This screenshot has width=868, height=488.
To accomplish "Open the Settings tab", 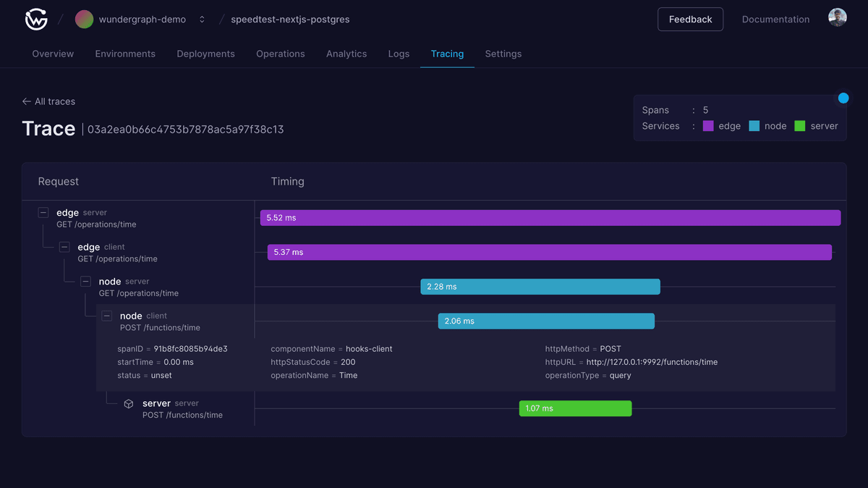I will point(503,54).
